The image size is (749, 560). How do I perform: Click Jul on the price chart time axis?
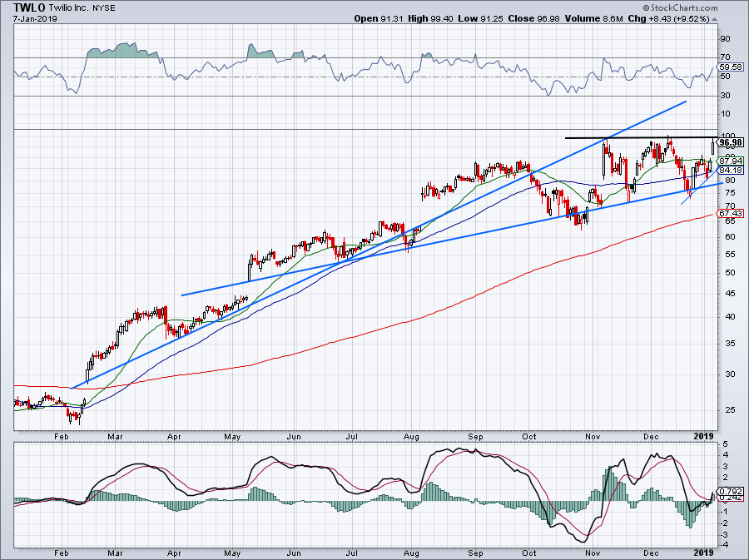click(352, 436)
